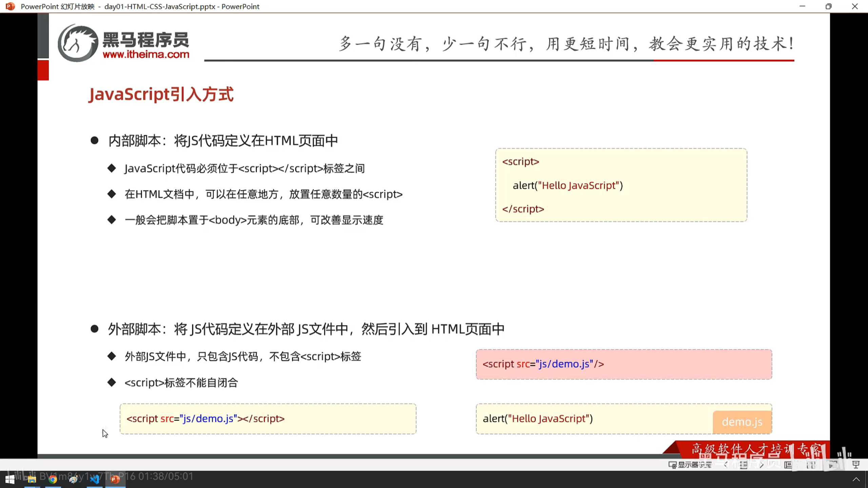The height and width of the screenshot is (488, 868).
Task: Click the line "一般会把脚本置于<body>元素的底部"
Action: [254, 220]
